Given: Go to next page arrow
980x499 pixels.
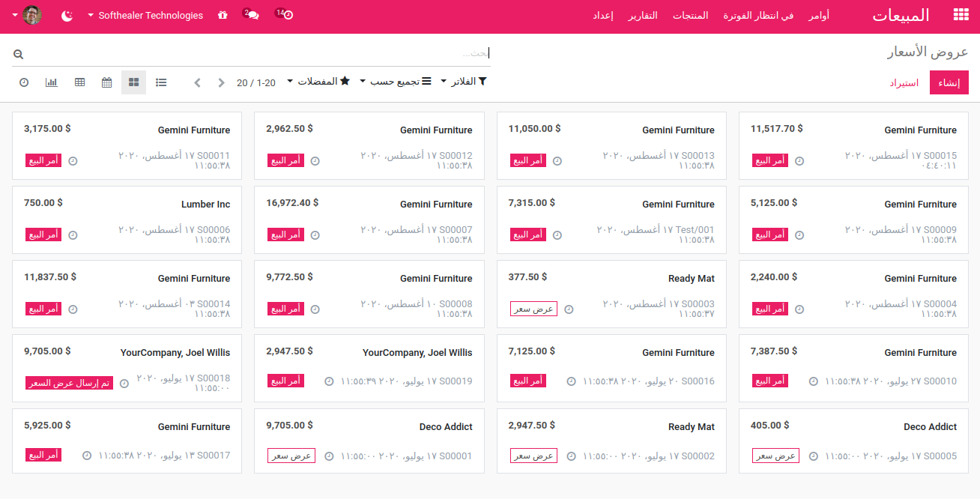Looking at the screenshot, I should pyautogui.click(x=222, y=82).
